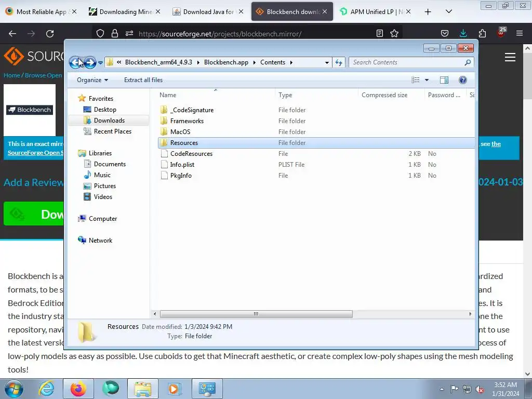Save page to Pocket
Screen dimensions: 532x399
[x=445, y=33]
